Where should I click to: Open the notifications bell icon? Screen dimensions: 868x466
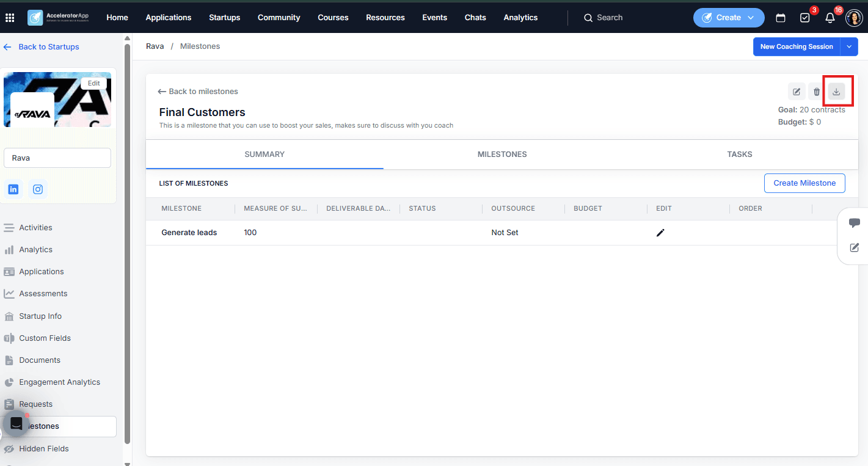click(x=830, y=18)
